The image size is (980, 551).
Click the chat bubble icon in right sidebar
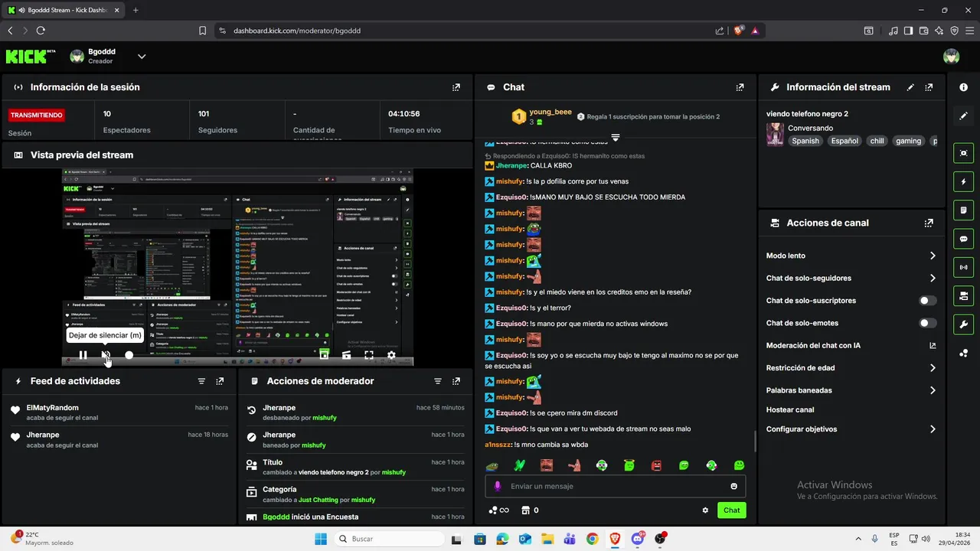click(964, 239)
